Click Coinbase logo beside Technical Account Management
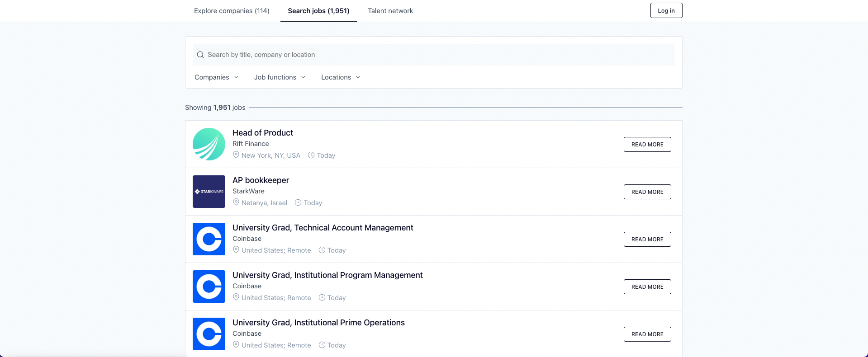Viewport: 868px width, 357px height. pos(209,239)
